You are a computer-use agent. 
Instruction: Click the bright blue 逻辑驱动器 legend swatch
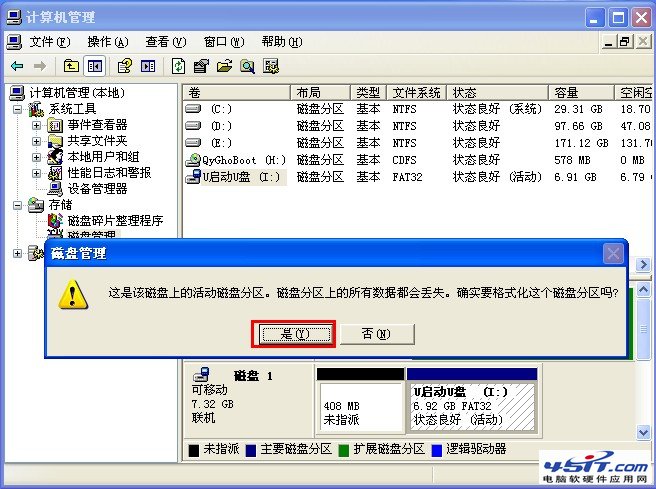437,451
